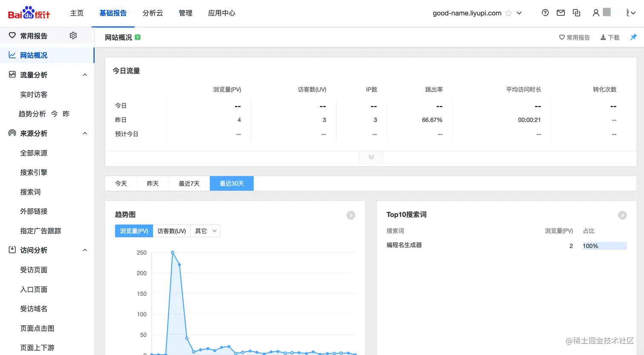Click the copy site-code icon near account avatar
This screenshot has width=644, height=355.
tap(576, 13)
